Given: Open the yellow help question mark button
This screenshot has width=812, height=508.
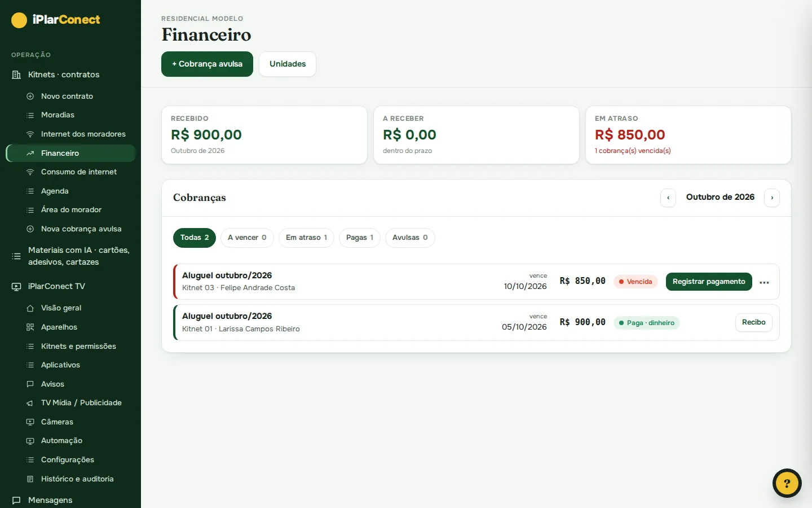Looking at the screenshot, I should tap(787, 483).
